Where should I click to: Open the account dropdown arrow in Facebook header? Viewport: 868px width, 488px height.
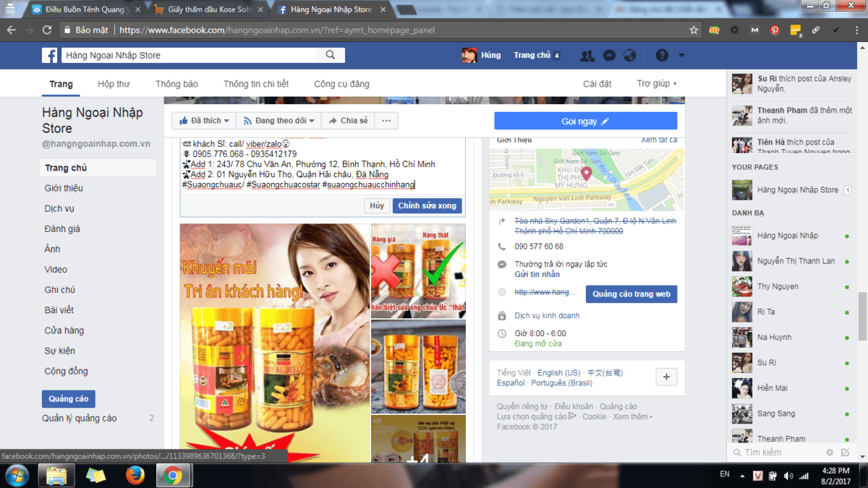point(681,56)
